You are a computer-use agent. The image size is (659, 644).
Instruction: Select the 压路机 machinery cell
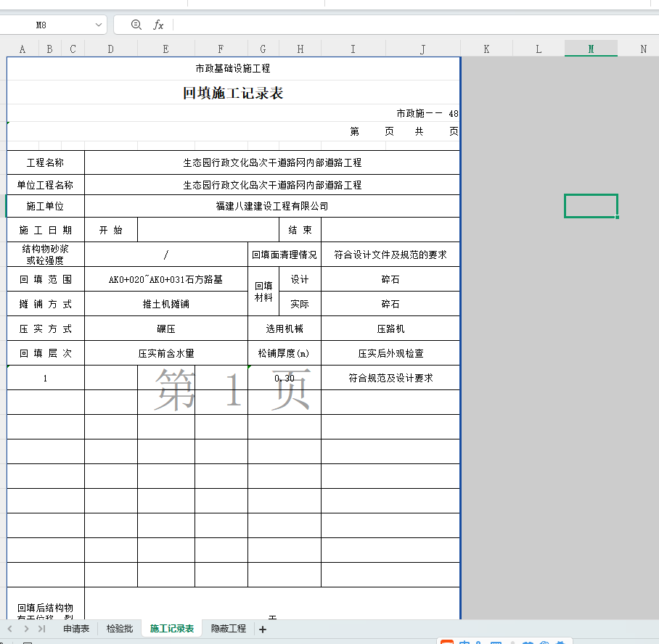point(390,329)
